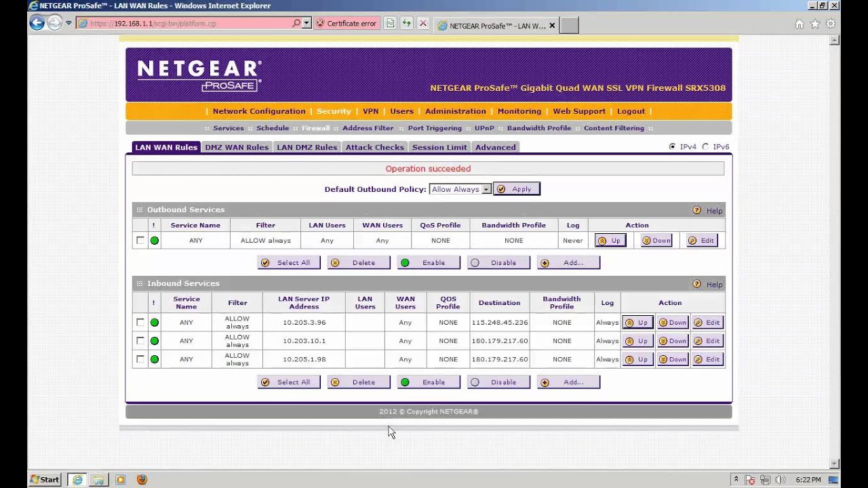
Task: Apply the default outbound policy
Action: tap(517, 189)
